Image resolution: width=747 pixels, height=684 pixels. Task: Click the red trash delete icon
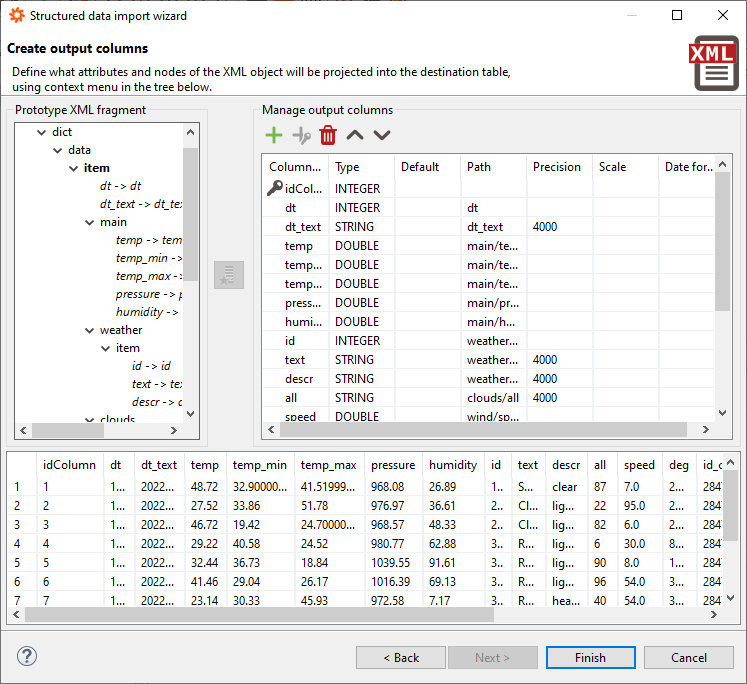[328, 136]
